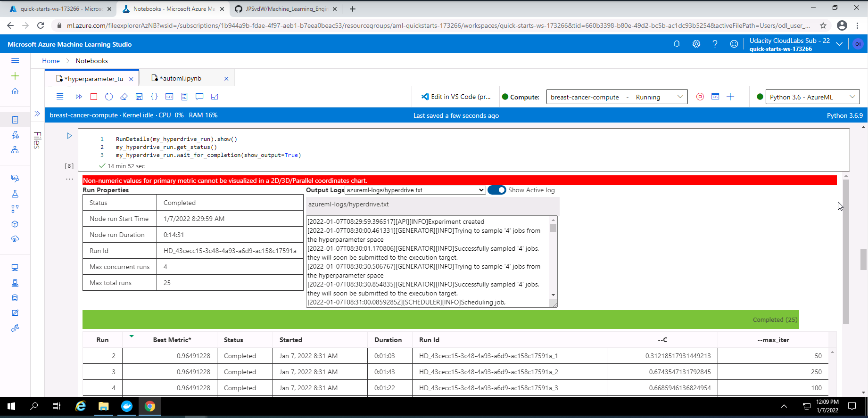Open notifications bell
This screenshot has width=868, height=418.
coord(677,44)
